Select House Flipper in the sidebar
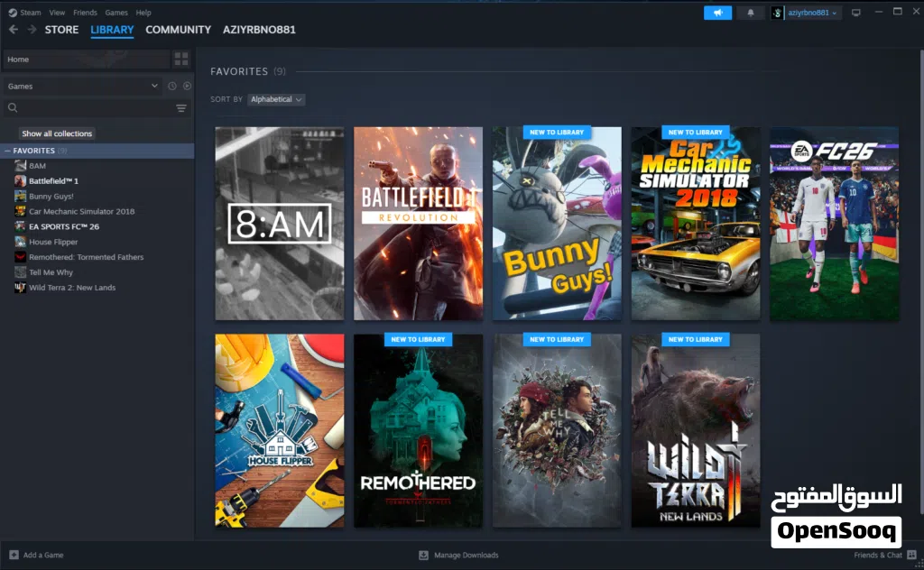 (53, 242)
